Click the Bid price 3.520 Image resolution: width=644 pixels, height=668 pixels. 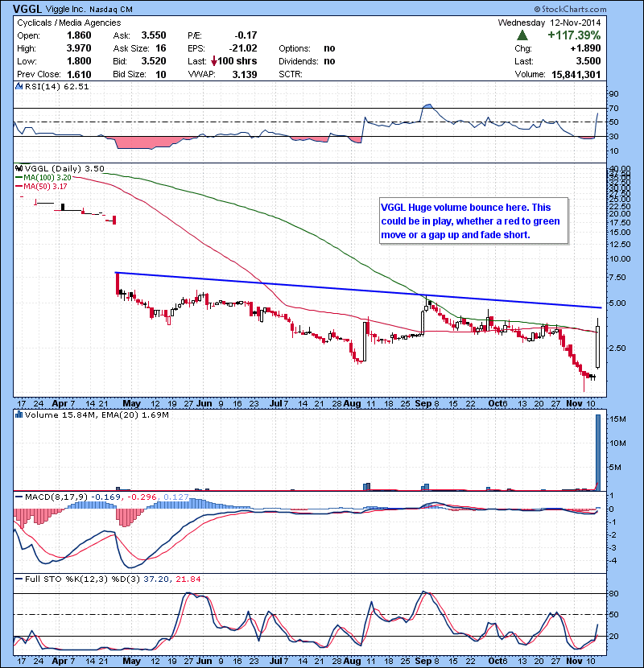pos(154,61)
